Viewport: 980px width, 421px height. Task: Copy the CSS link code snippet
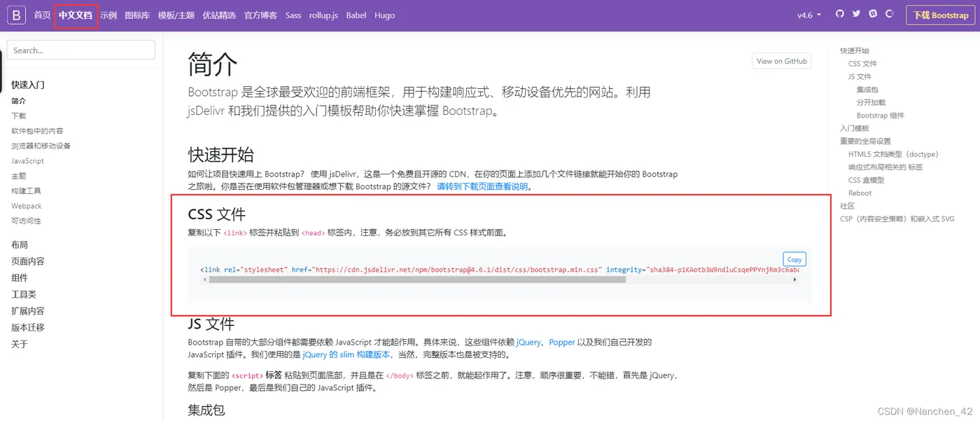tap(794, 259)
